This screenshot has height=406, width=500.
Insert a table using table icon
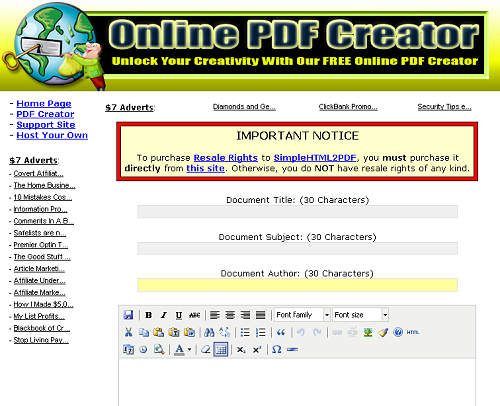[221, 349]
